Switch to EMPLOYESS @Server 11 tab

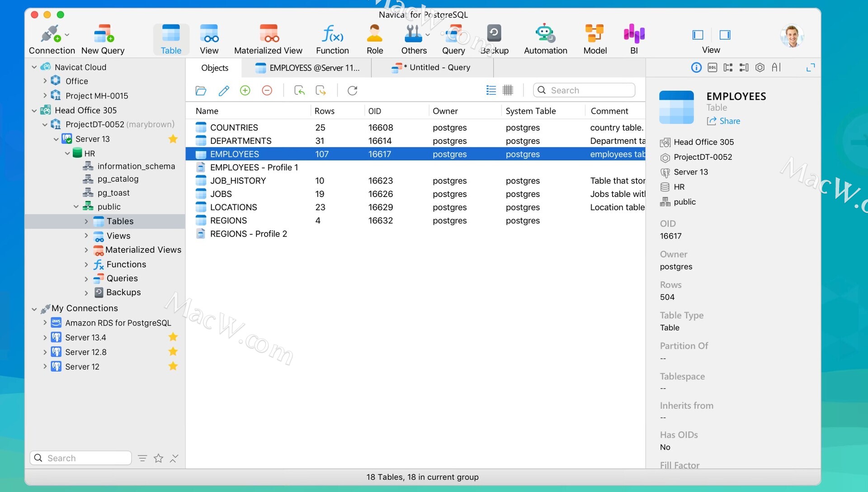[x=307, y=68]
